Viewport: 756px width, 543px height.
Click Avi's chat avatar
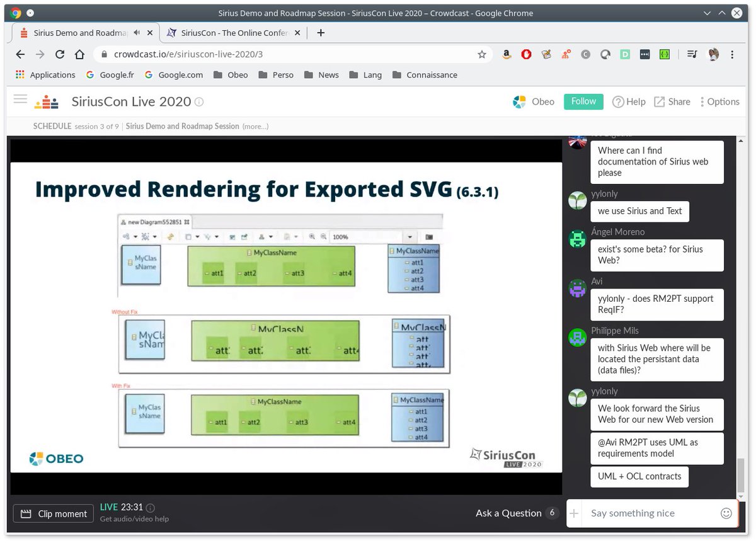pyautogui.click(x=578, y=289)
